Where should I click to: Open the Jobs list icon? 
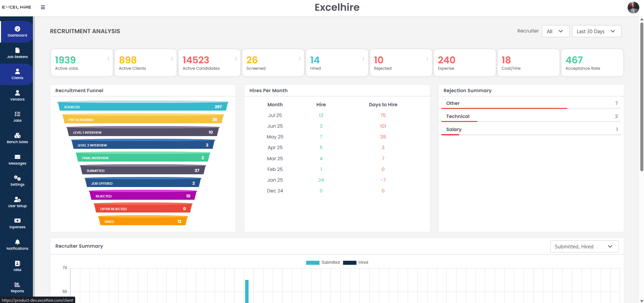pyautogui.click(x=17, y=114)
